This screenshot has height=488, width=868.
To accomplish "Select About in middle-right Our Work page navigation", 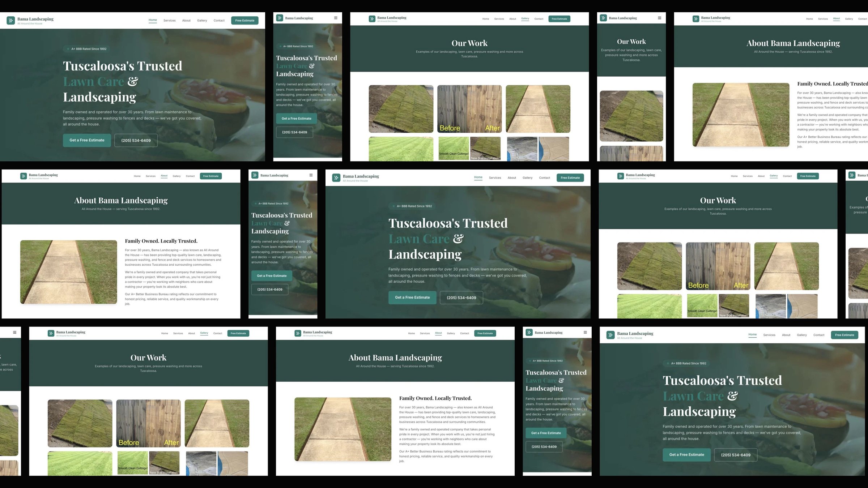I will coord(761,176).
